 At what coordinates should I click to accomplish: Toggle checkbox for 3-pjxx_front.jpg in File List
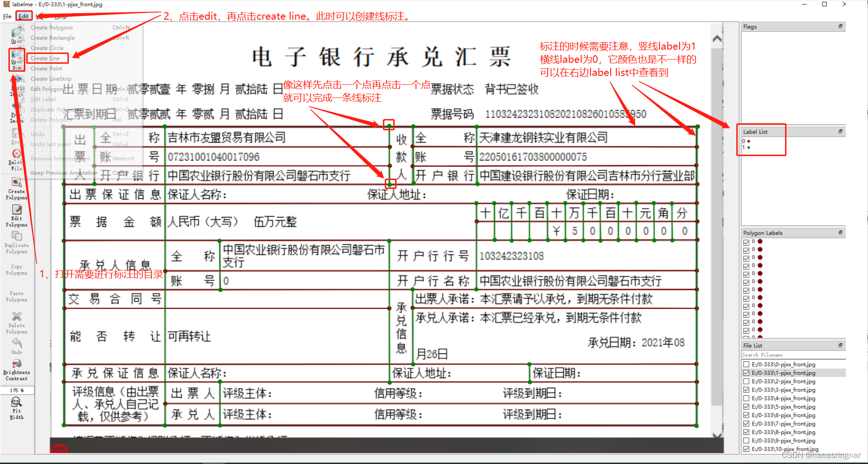(x=746, y=389)
